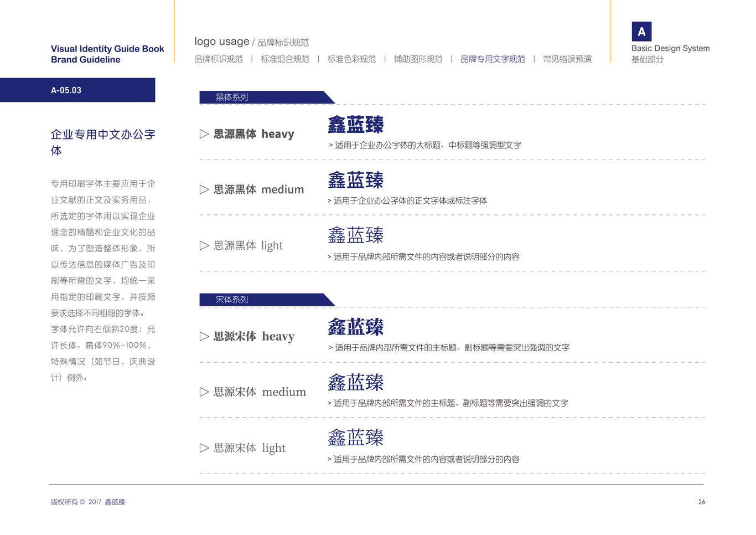
Task: Click the triangle beside 思源黑体 light
Action: tap(204, 245)
